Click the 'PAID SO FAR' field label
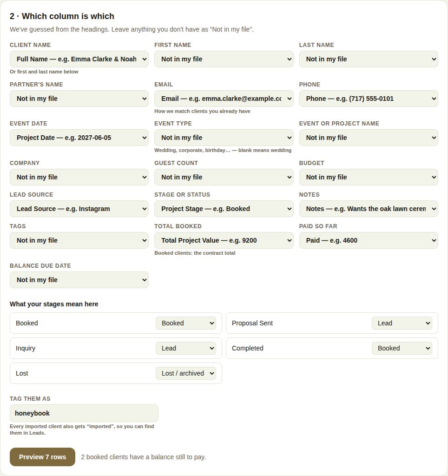The width and height of the screenshot is (448, 476). 318,226
